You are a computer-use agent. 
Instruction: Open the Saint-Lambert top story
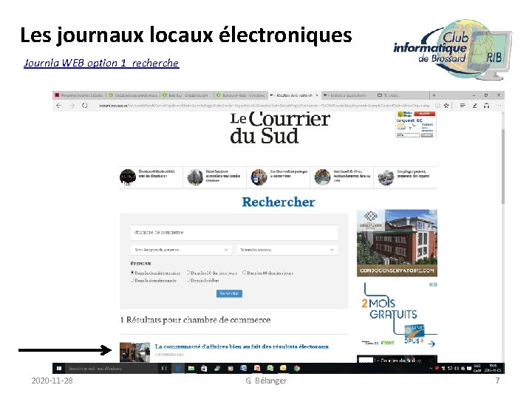pos(214,177)
